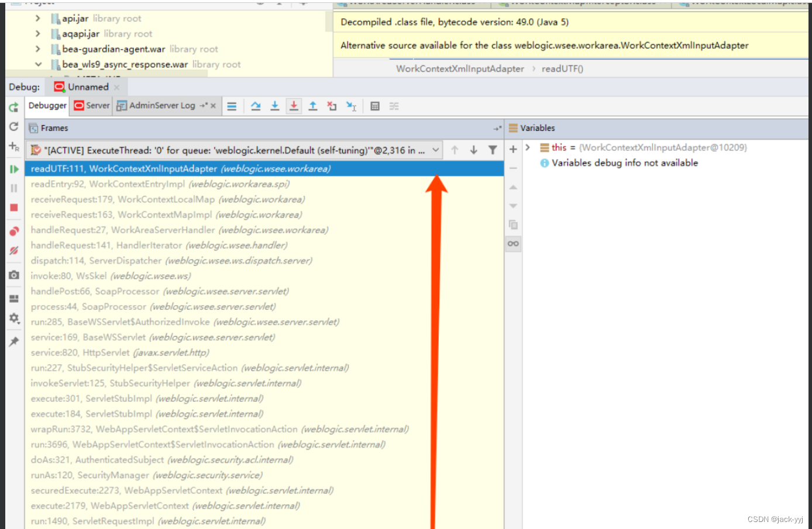
Task: Select frame invoke:80, WsSkel
Action: [264, 276]
